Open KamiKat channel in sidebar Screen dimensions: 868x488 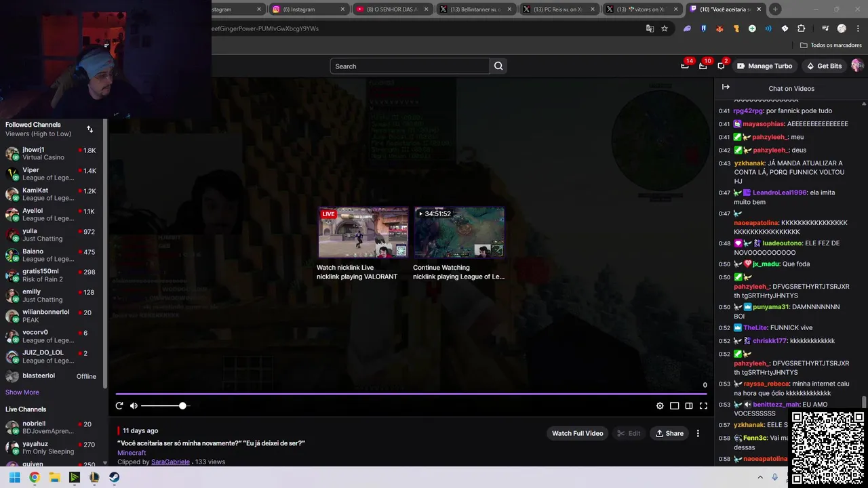click(x=52, y=194)
